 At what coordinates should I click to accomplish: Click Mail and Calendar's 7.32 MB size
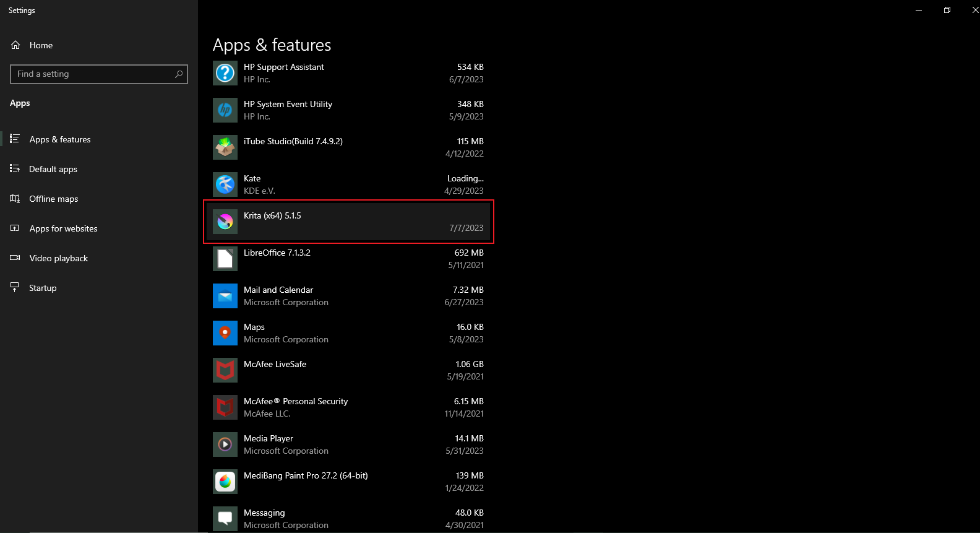click(x=468, y=290)
